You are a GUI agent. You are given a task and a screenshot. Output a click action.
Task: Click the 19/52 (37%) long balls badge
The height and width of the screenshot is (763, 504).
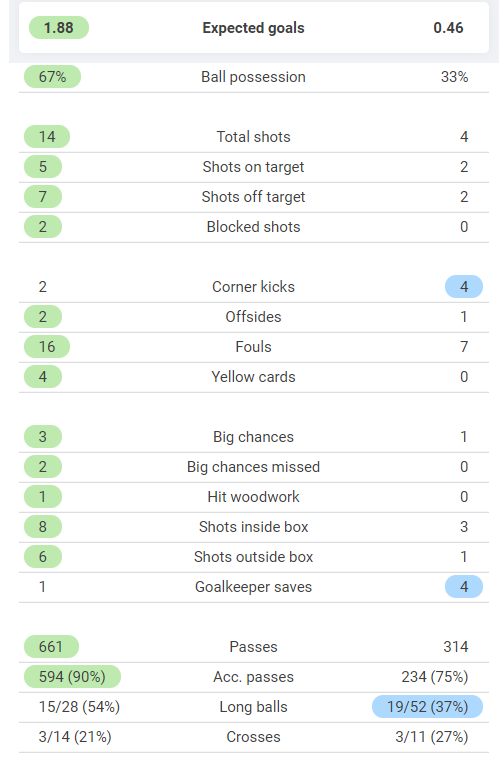(428, 707)
